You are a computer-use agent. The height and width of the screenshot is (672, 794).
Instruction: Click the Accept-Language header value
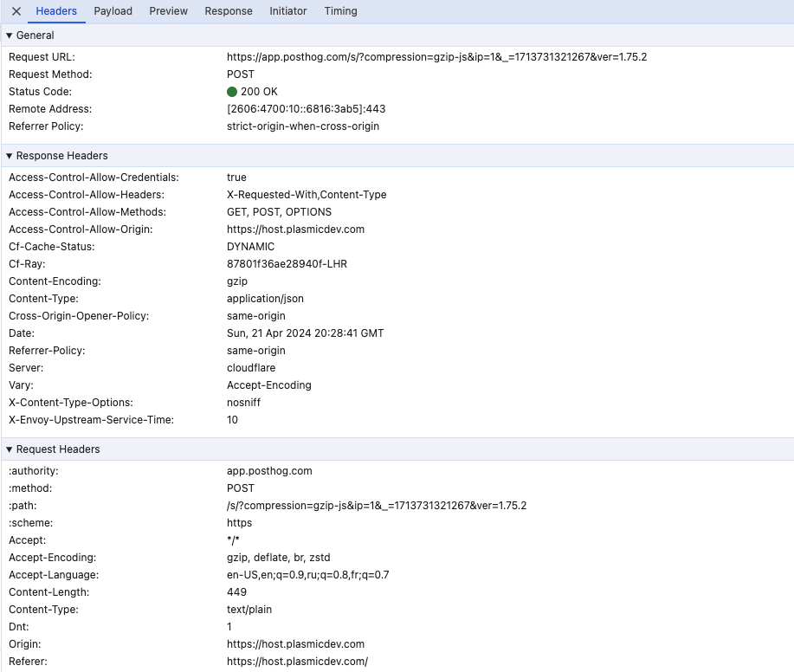[307, 575]
